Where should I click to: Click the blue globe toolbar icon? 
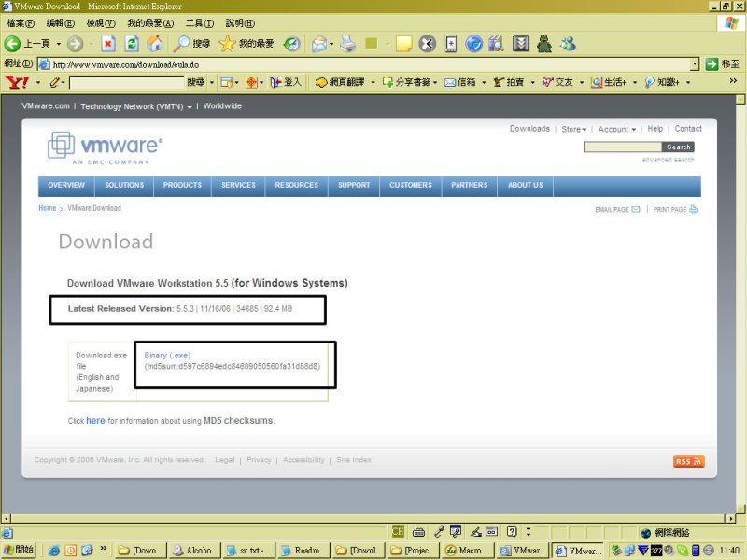473,44
